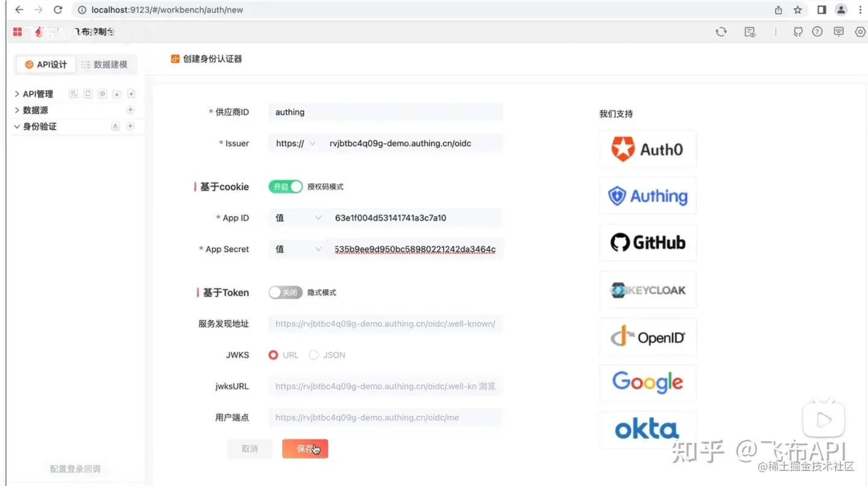Open the App Secret 值 type dropdown
The height and width of the screenshot is (486, 868).
(298, 249)
